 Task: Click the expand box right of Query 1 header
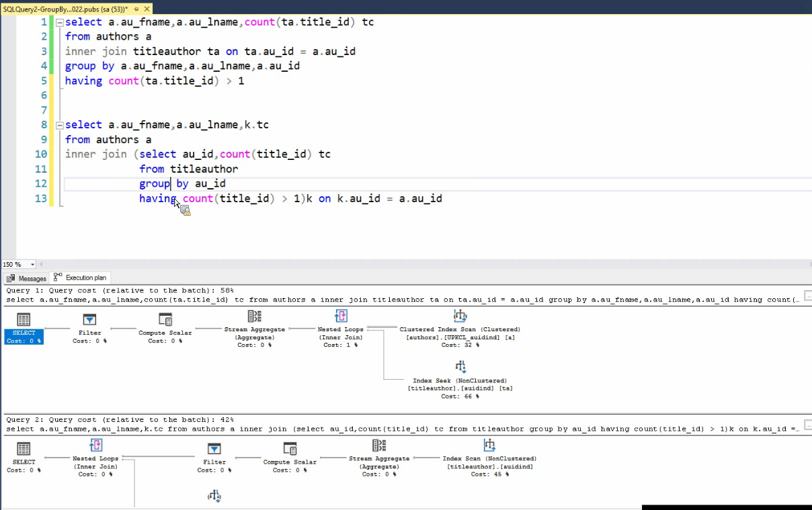(x=807, y=296)
